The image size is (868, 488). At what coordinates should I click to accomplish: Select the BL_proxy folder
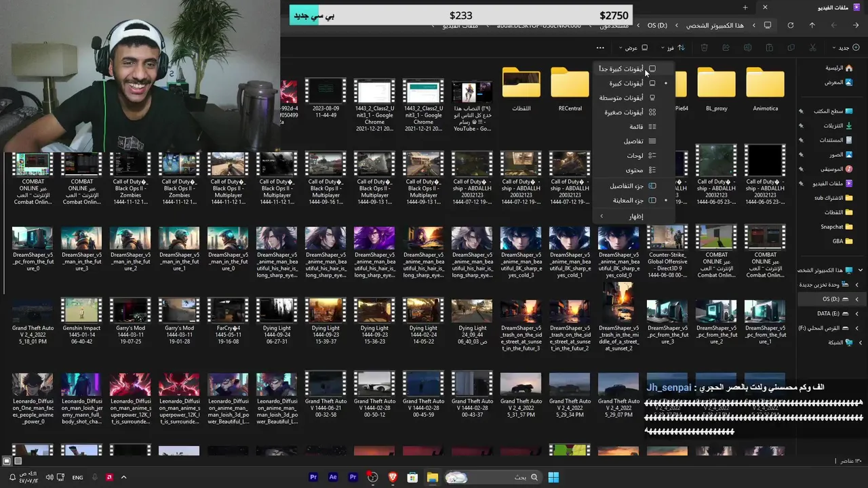coord(716,90)
